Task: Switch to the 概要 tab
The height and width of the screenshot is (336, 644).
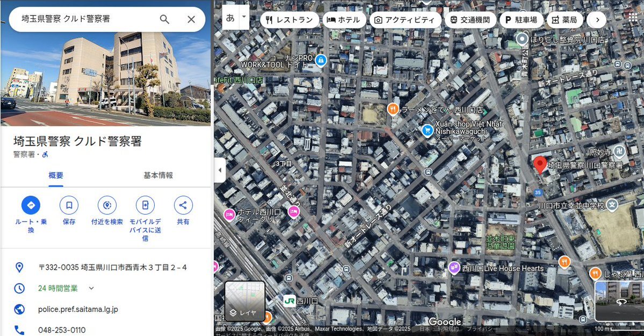Action: coord(56,175)
